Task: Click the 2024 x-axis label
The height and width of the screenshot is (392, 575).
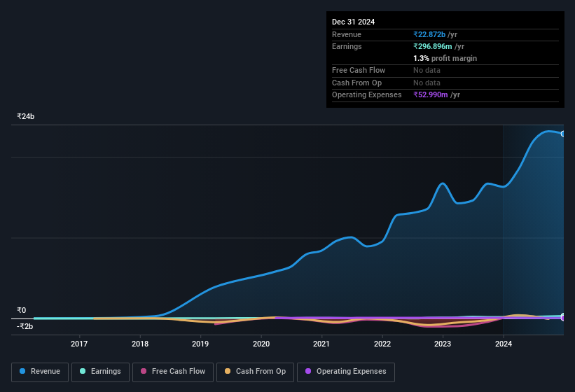Action: coord(504,344)
